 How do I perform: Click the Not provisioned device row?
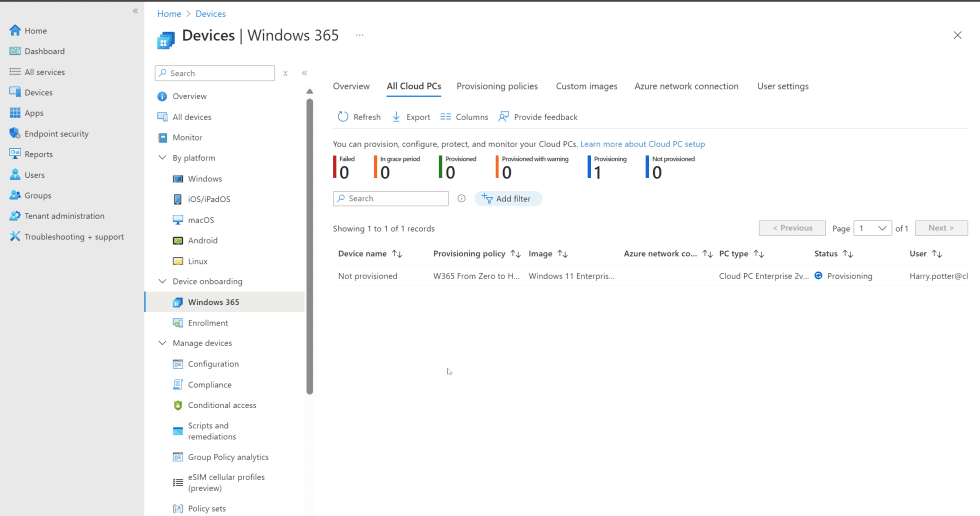[x=650, y=276]
